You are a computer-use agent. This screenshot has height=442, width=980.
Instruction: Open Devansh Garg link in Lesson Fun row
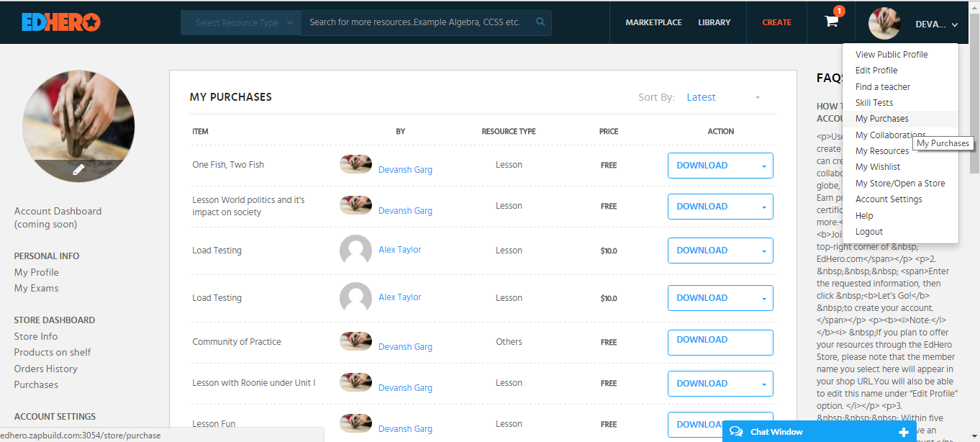[405, 429]
